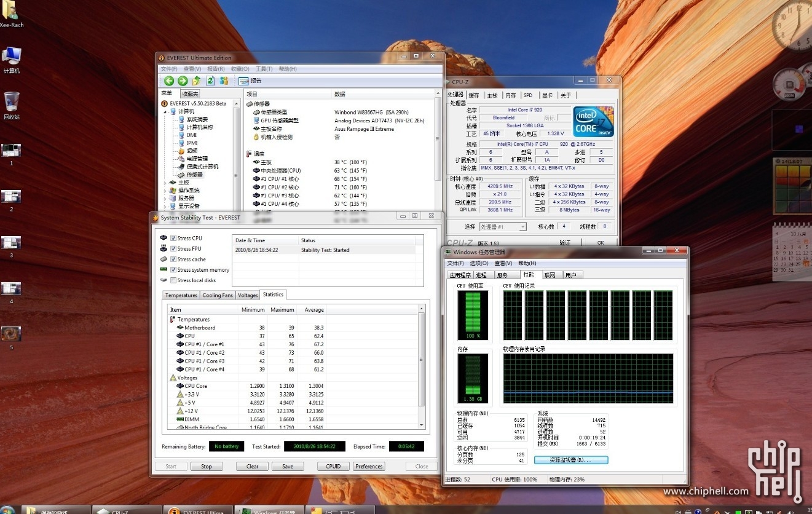Switch to Voltages tab in Stability Test
Viewport: 812px width, 514px height.
[248, 295]
